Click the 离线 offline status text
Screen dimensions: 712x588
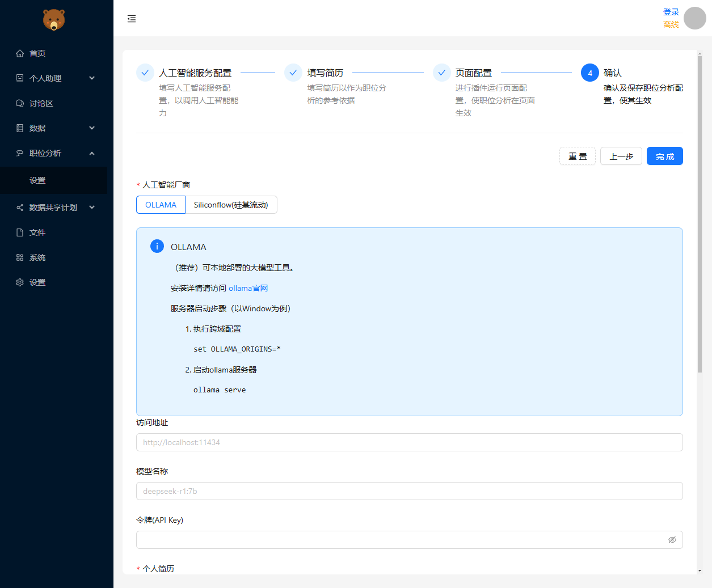point(671,24)
